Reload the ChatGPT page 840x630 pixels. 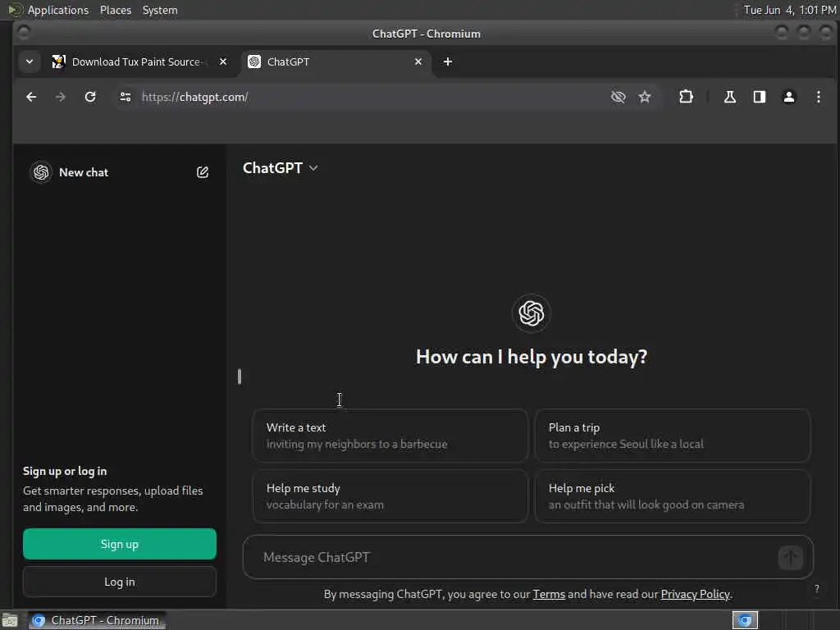pos(90,97)
